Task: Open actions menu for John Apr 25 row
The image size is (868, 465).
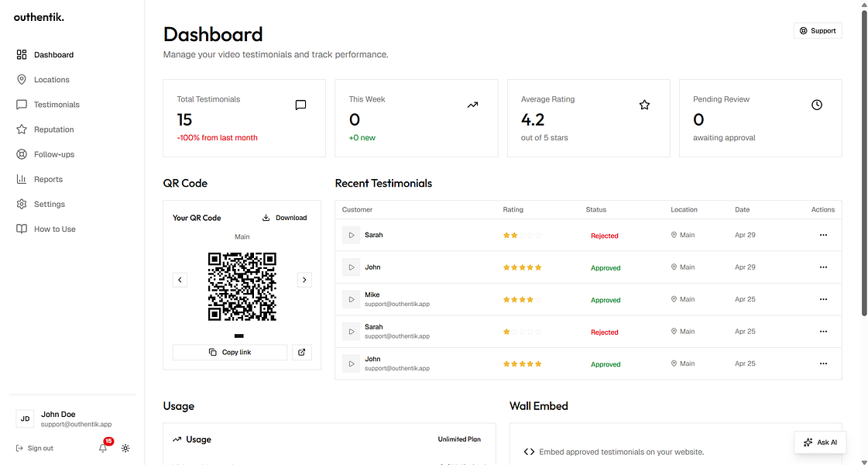Action: click(x=823, y=363)
